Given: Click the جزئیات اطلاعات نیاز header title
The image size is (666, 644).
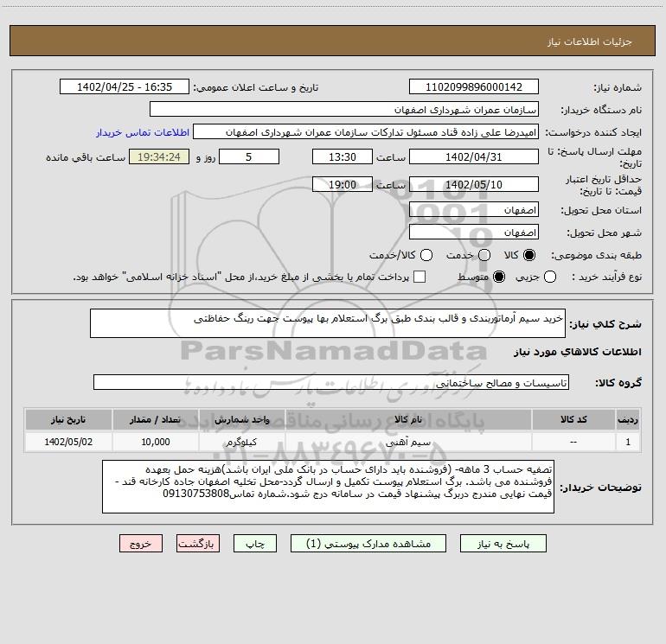Looking at the screenshot, I should click(x=590, y=41).
